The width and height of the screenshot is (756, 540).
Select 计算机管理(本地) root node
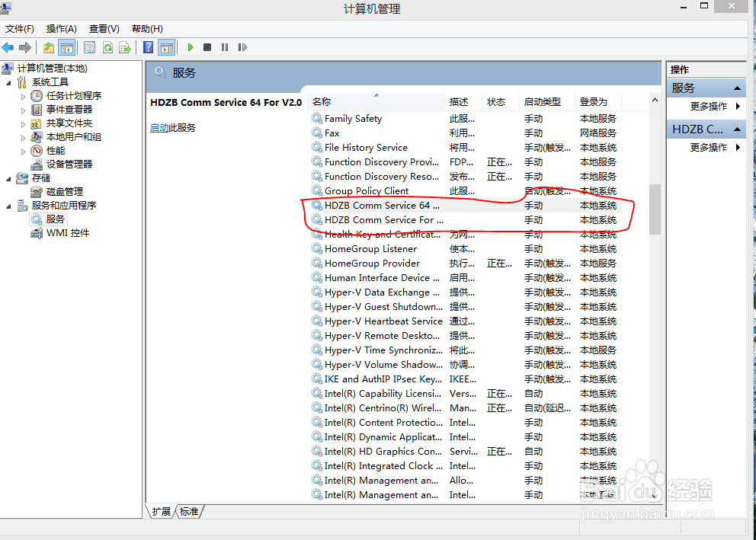point(52,69)
